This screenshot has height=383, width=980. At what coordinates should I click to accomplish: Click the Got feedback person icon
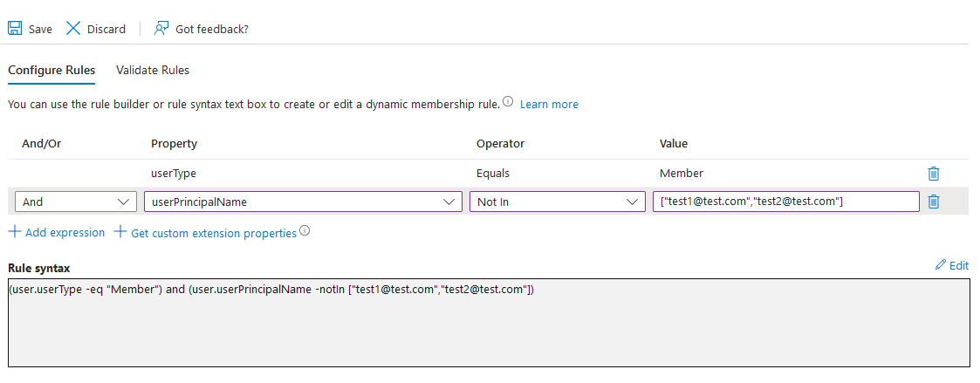[161, 29]
